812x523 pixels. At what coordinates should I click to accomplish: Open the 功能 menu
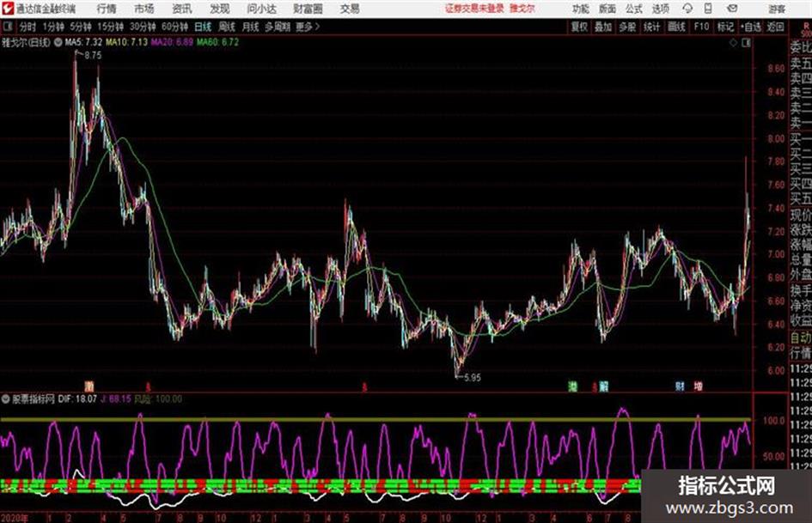(581, 9)
